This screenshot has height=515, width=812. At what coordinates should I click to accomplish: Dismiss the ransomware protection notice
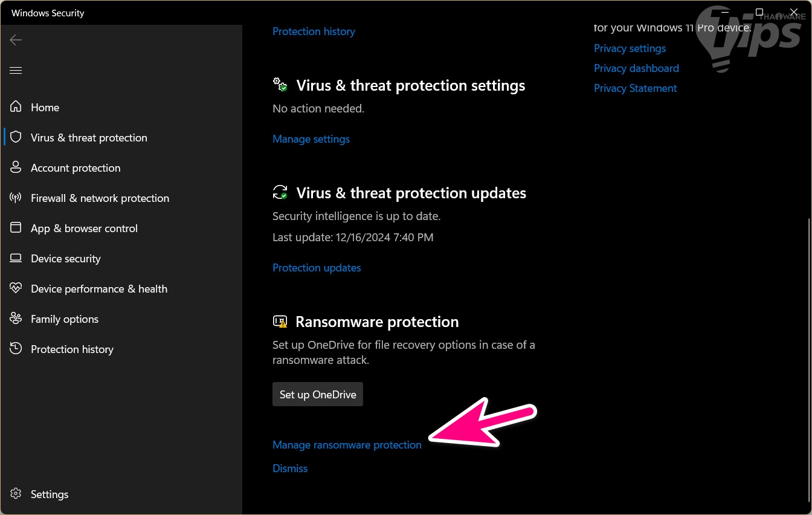(290, 468)
